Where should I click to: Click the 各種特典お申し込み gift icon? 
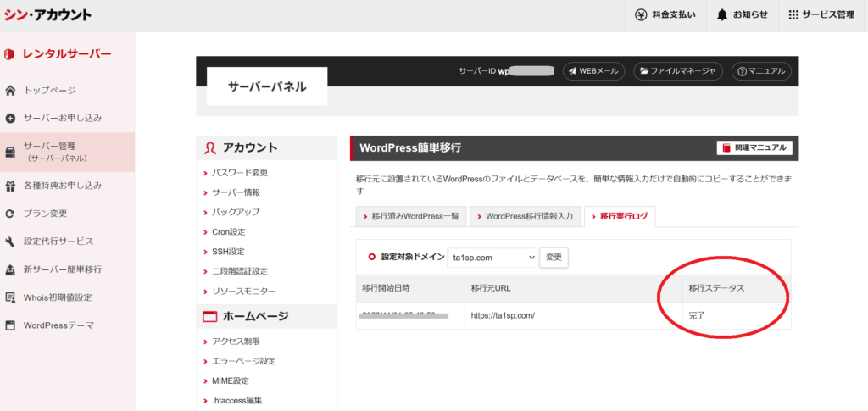[x=10, y=185]
